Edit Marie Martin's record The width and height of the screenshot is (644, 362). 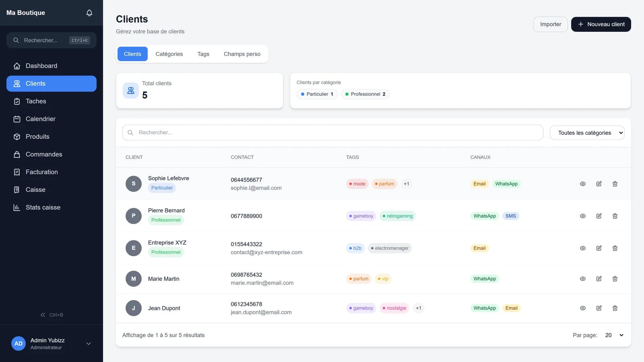click(599, 279)
